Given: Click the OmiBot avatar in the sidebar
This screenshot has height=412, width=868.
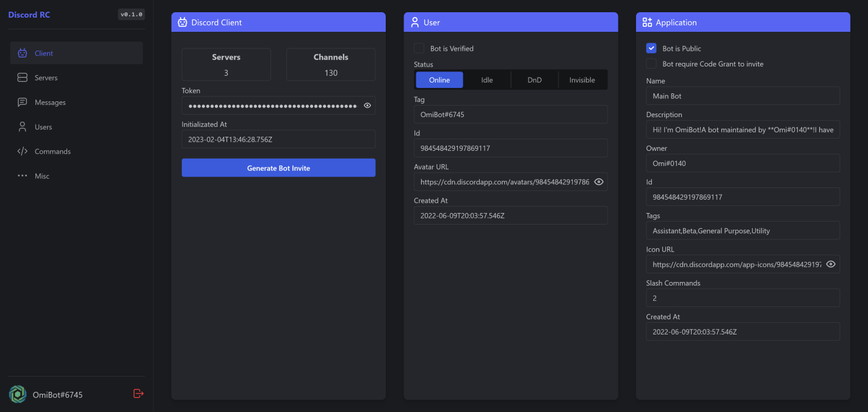Looking at the screenshot, I should [18, 394].
